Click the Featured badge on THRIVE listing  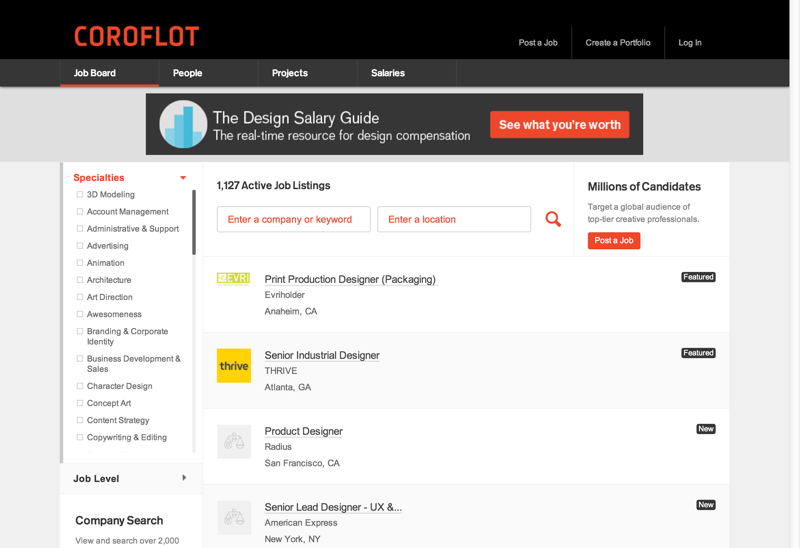pyautogui.click(x=698, y=353)
